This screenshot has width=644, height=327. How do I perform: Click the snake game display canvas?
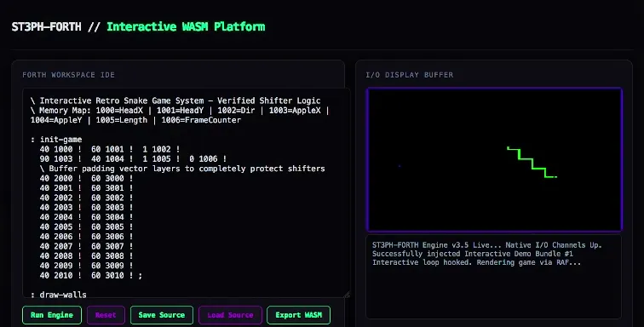[x=494, y=159]
